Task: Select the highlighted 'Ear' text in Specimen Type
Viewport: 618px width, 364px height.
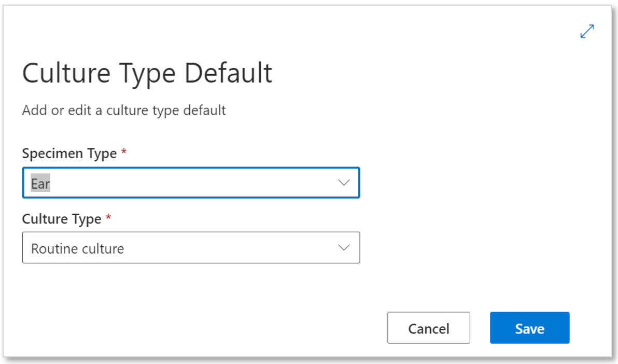Action: click(x=40, y=183)
